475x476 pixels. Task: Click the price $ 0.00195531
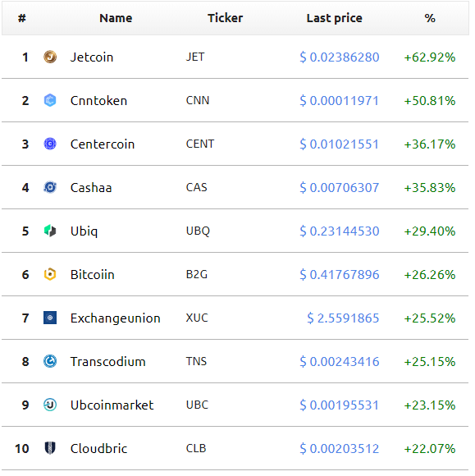(x=340, y=405)
